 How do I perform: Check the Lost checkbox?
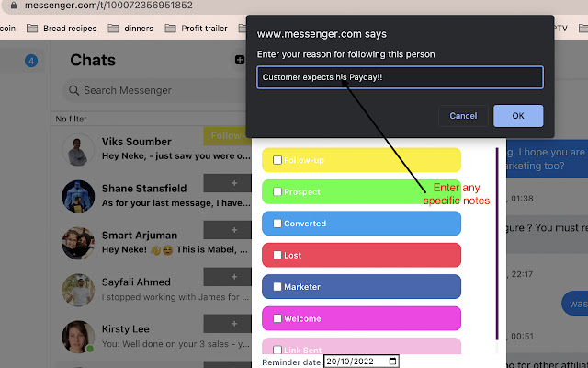(x=277, y=255)
